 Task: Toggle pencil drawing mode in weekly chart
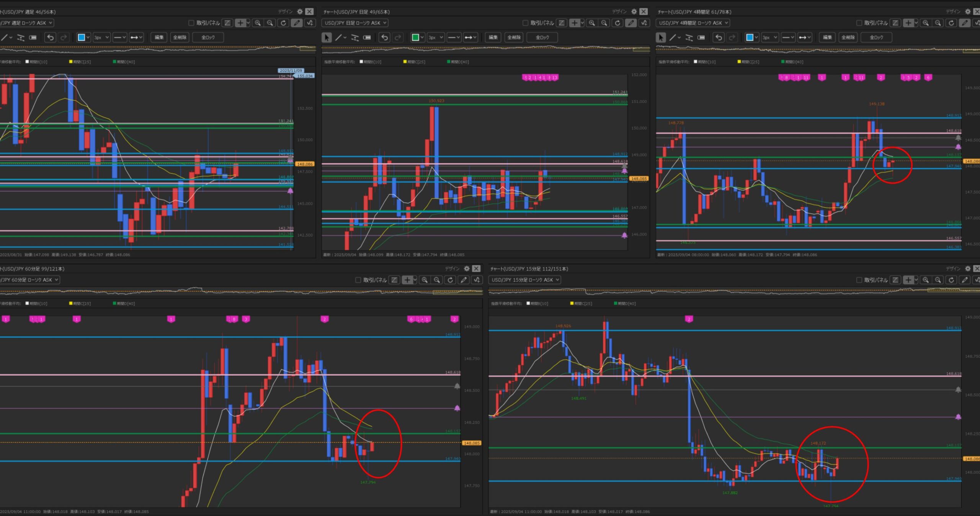tap(296, 23)
